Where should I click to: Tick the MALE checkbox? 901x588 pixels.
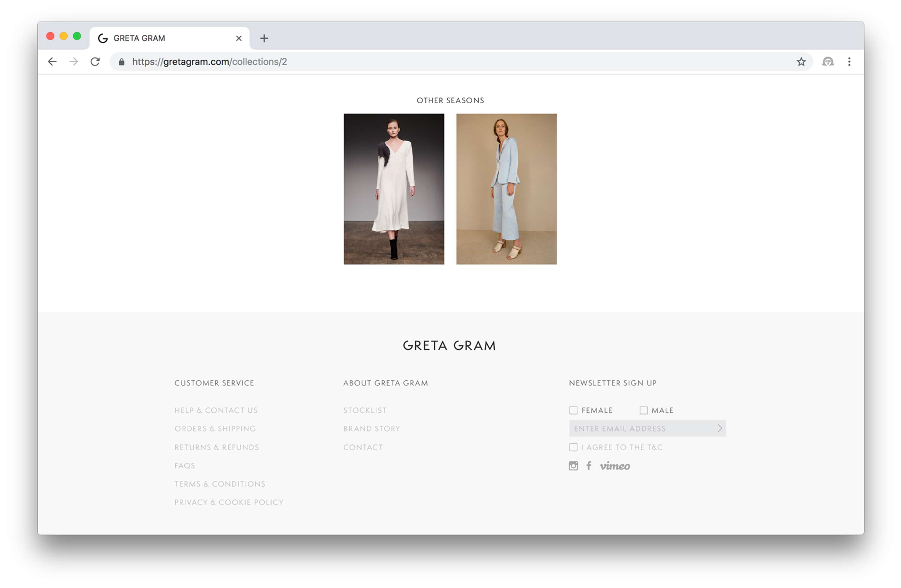(x=644, y=411)
